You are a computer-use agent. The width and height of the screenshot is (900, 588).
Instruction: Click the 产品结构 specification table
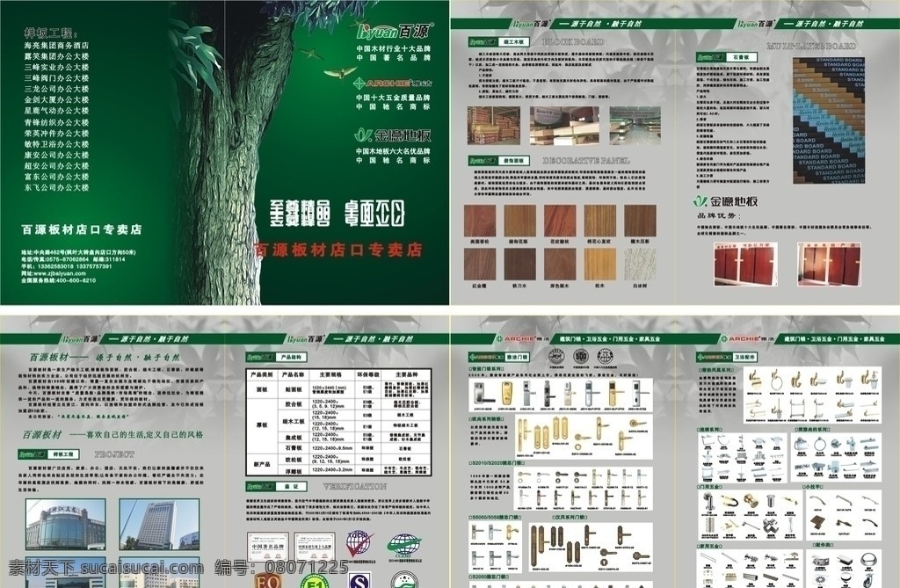coord(337,424)
